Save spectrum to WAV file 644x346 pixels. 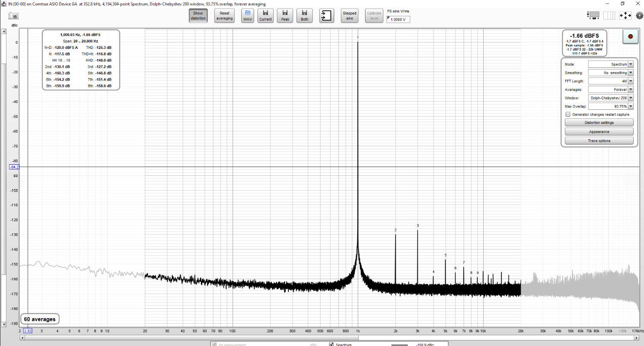247,16
